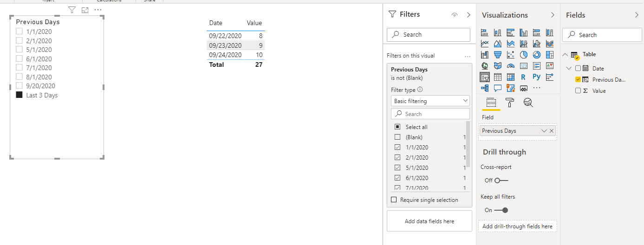
Task: Toggle the Select all filter checkbox
Action: (x=397, y=127)
